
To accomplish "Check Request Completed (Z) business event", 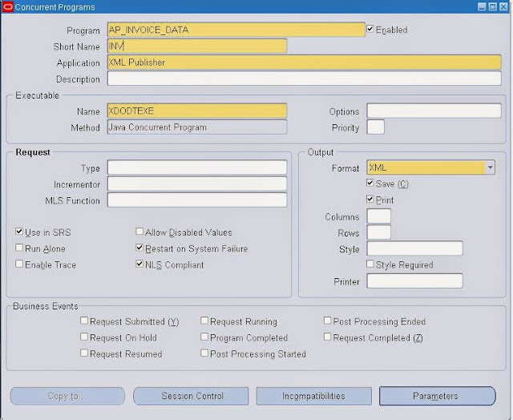I will coord(327,337).
